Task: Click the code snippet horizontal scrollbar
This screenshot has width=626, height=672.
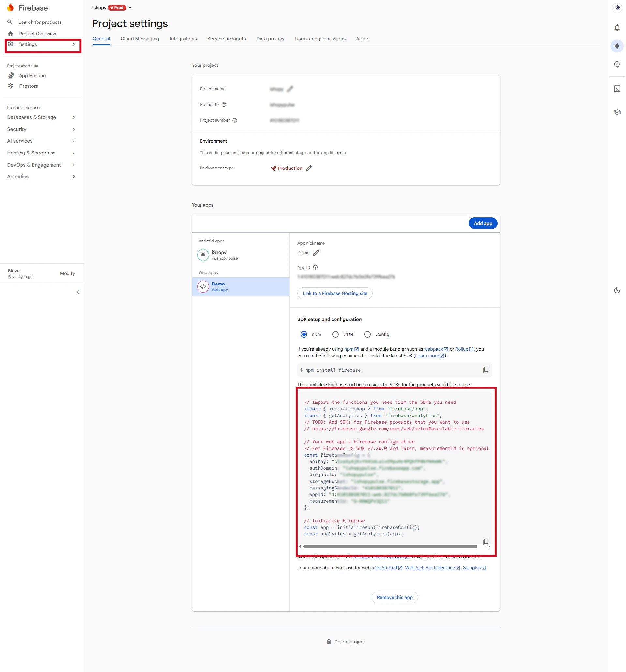Action: (x=390, y=546)
